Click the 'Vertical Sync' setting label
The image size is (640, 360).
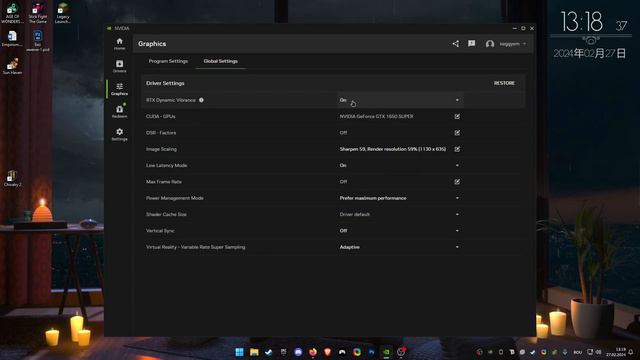coord(160,231)
